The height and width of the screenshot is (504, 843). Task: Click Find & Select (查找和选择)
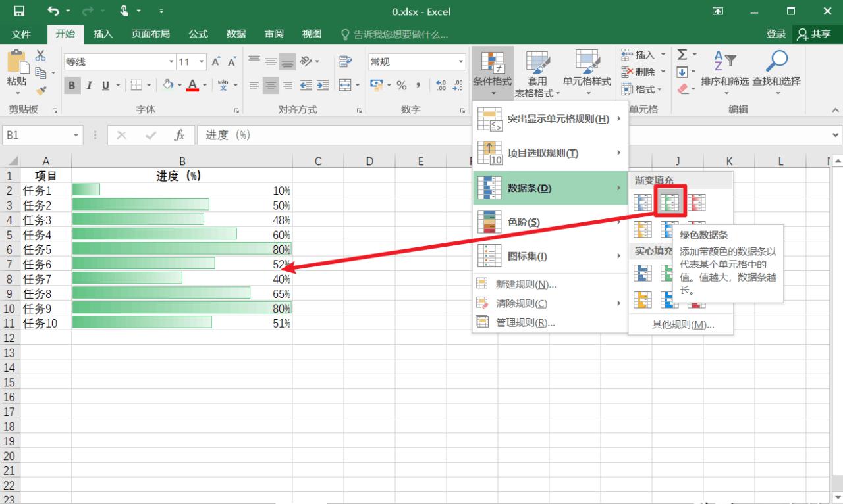(x=776, y=72)
